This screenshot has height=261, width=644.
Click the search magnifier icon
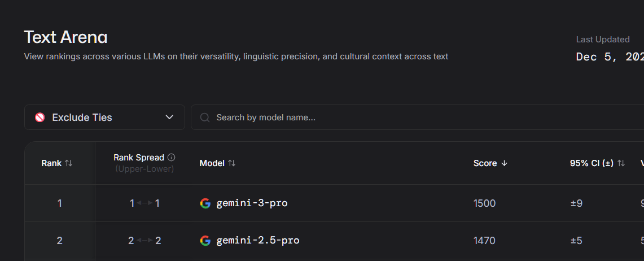(x=205, y=118)
